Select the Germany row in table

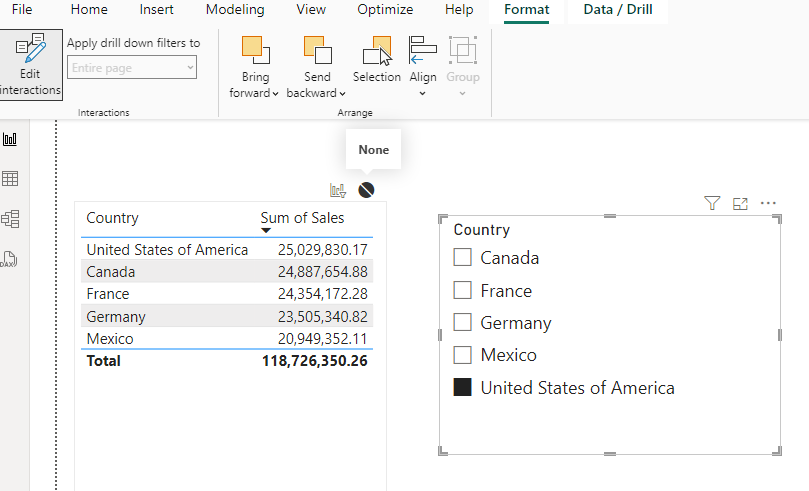coord(227,316)
